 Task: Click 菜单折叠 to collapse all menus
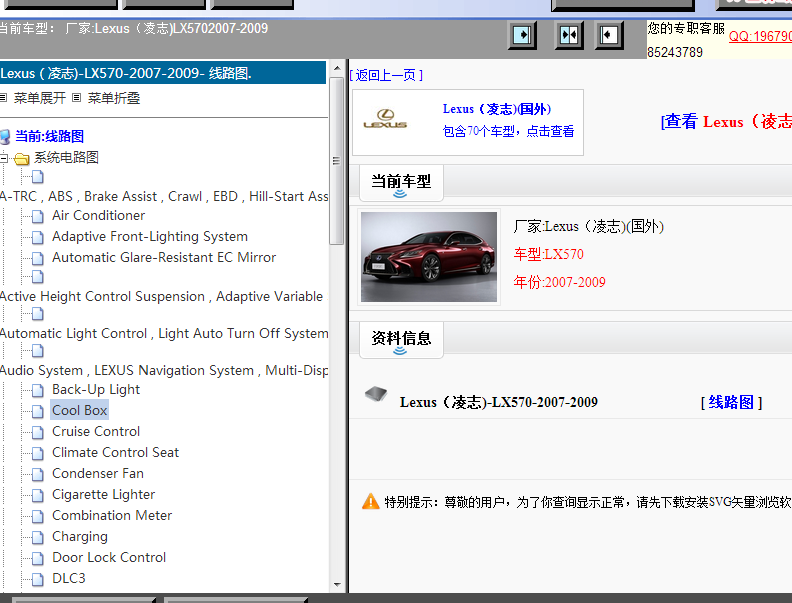click(x=114, y=98)
